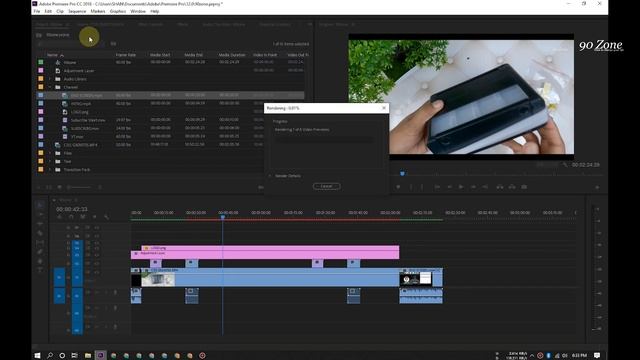This screenshot has width=640, height=360.
Task: Open the Edit menu
Action: pyautogui.click(x=48, y=11)
